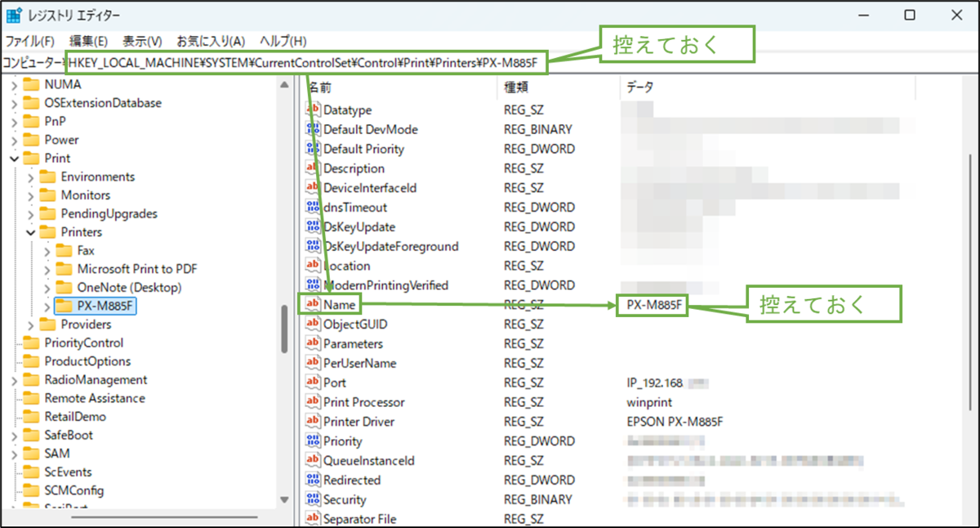Click the Monitors folder icon

point(47,195)
